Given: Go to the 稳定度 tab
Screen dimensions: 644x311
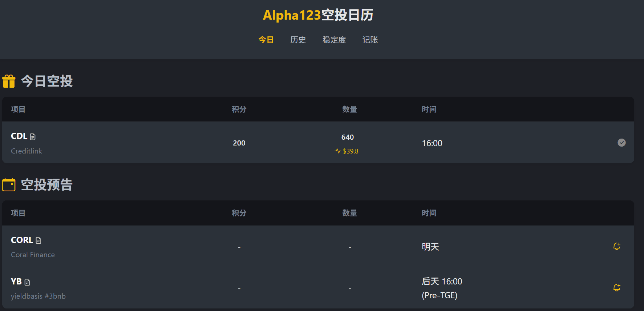Looking at the screenshot, I should pos(334,40).
